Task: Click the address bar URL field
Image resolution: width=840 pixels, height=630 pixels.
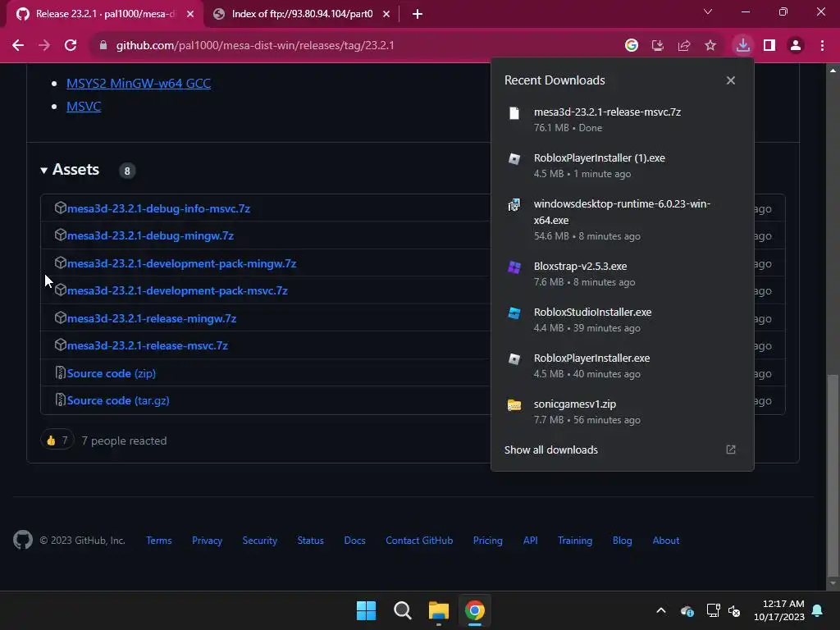Action: click(x=354, y=46)
